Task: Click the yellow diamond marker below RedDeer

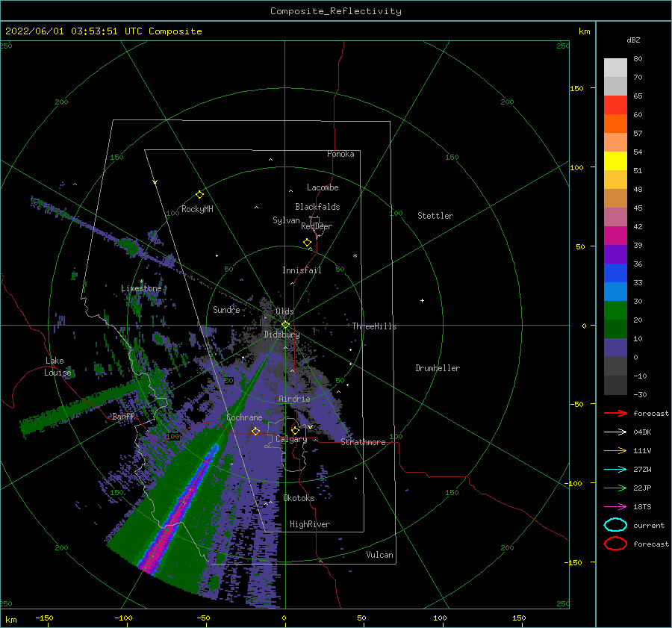Action: click(x=308, y=242)
